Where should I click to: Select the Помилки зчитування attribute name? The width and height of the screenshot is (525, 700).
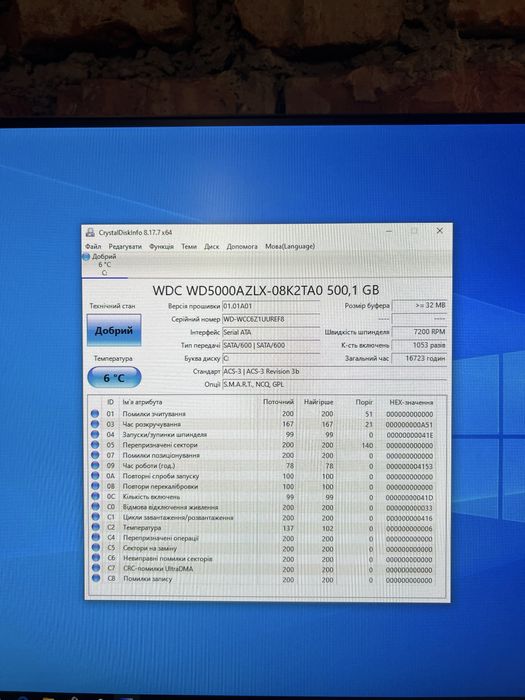(x=154, y=414)
